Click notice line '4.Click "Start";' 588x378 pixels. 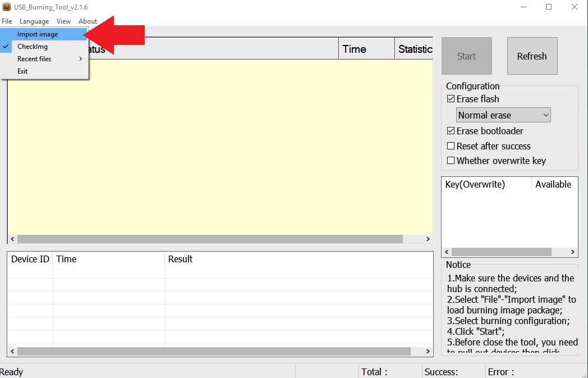pos(475,331)
